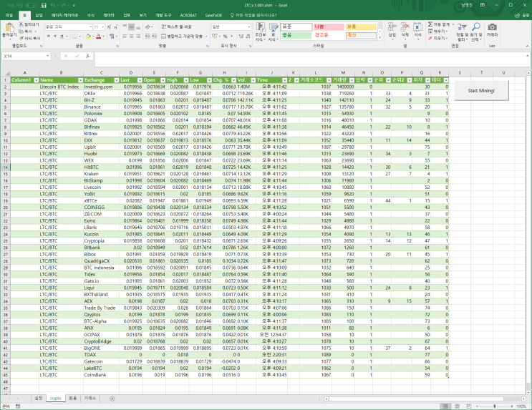Open the font size dropdown
532x410 pixels.
tap(103, 26)
